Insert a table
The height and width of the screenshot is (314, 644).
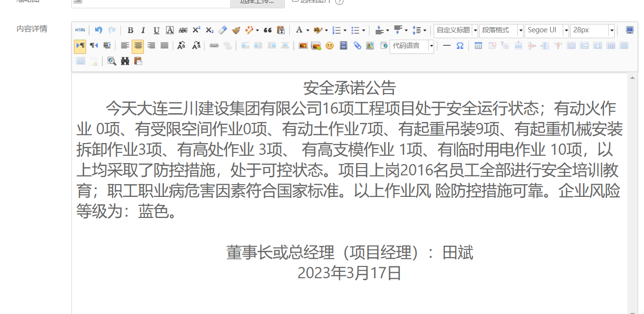(x=479, y=46)
